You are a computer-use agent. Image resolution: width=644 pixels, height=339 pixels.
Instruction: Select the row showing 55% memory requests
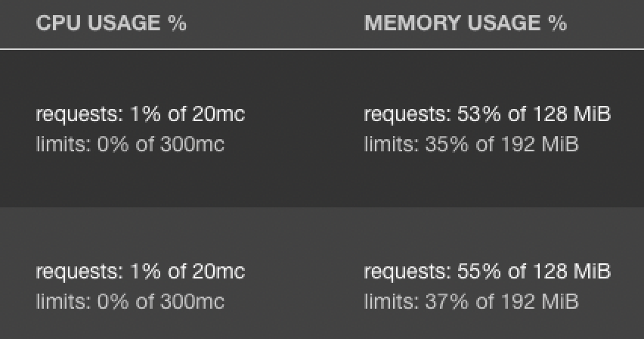[x=322, y=273]
